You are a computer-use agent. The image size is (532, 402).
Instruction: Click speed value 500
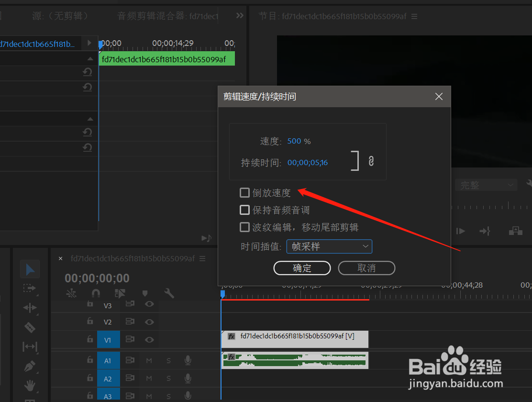(294, 141)
